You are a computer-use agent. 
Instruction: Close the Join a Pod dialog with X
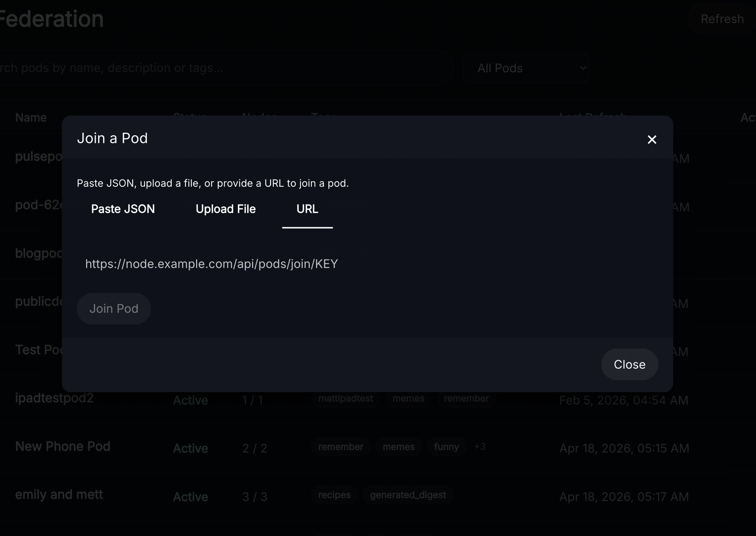click(x=652, y=139)
